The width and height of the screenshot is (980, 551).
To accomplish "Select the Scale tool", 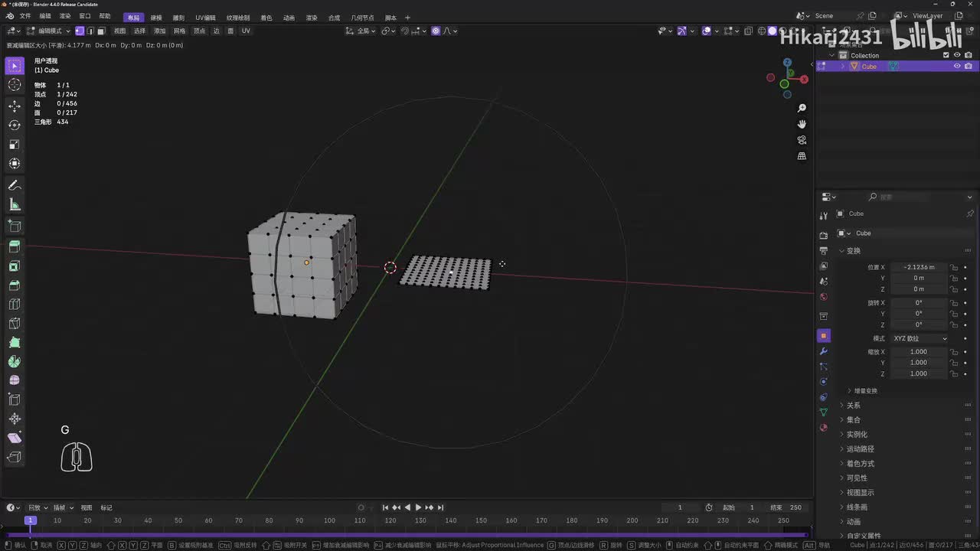I will click(15, 144).
